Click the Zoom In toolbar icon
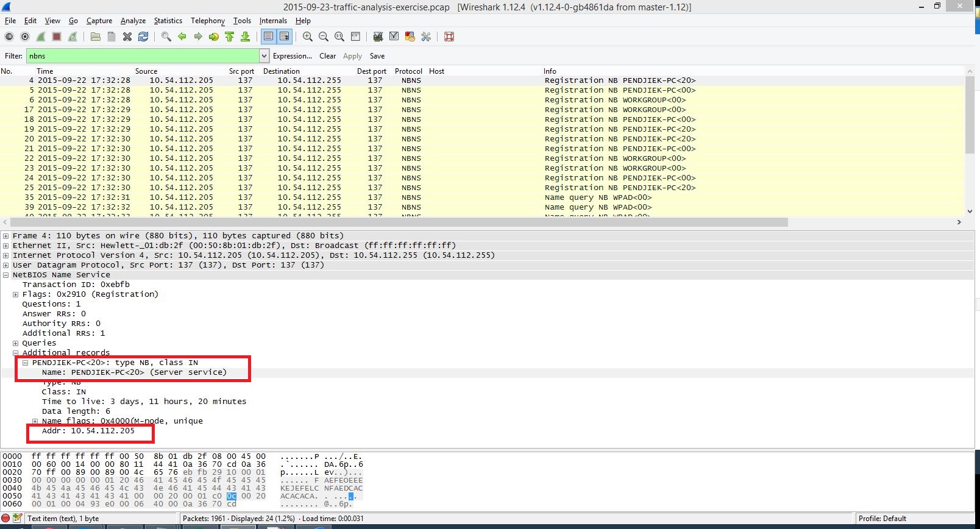Image resolution: width=980 pixels, height=529 pixels. tap(308, 37)
